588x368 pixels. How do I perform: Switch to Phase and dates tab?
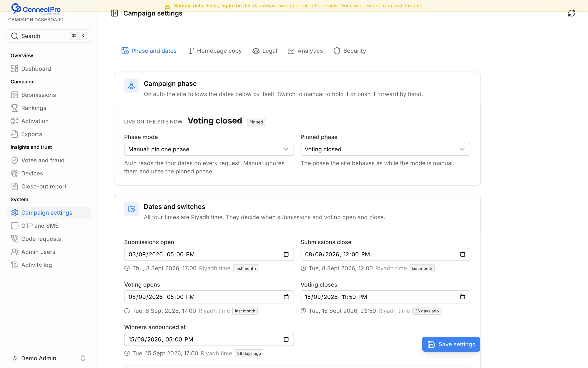click(149, 51)
